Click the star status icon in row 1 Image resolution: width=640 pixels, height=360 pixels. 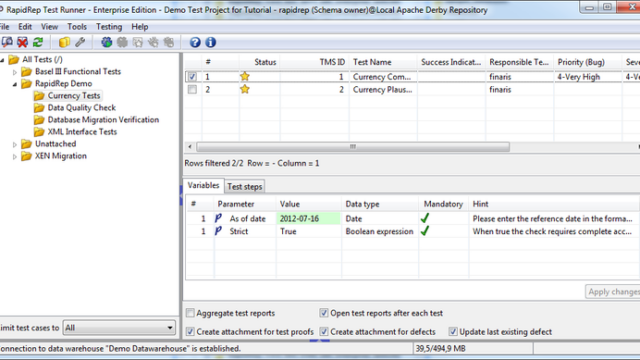[x=244, y=76]
